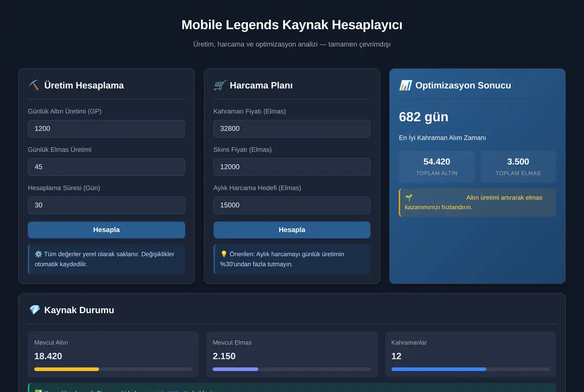
Task: Click the "Günlük Altın Üretimi (GP)" label
Action: pos(65,111)
